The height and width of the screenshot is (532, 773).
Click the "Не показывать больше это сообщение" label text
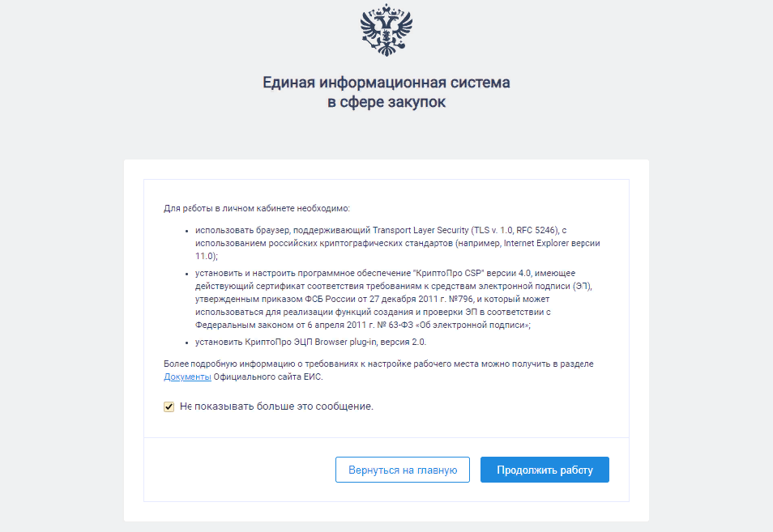276,406
